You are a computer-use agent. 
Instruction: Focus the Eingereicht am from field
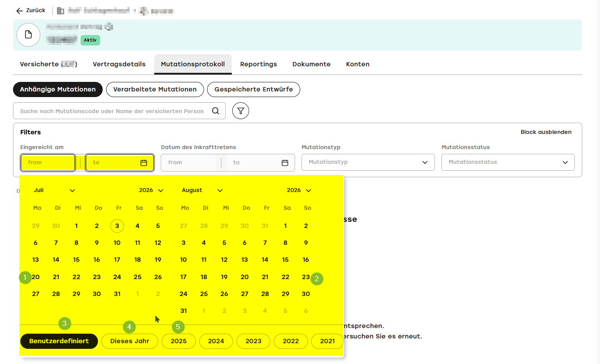point(48,162)
